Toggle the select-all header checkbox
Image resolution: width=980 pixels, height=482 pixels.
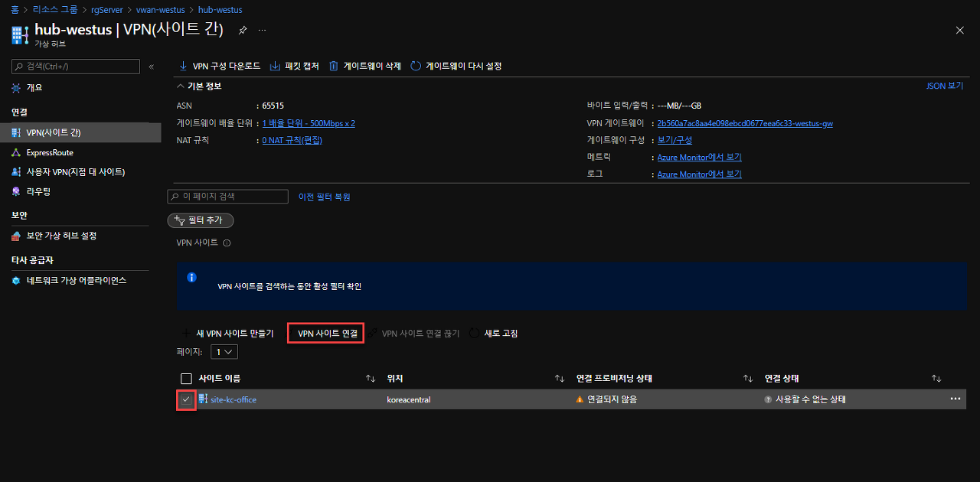click(x=186, y=379)
